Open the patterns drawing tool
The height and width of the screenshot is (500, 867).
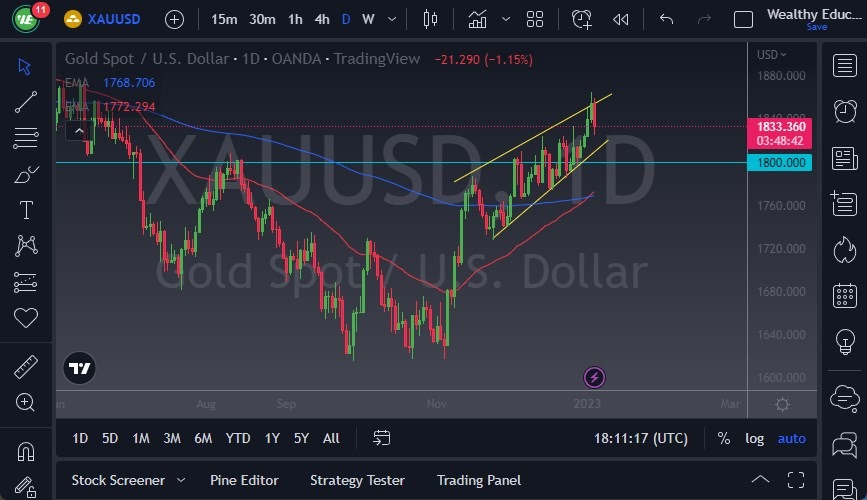[x=26, y=246]
